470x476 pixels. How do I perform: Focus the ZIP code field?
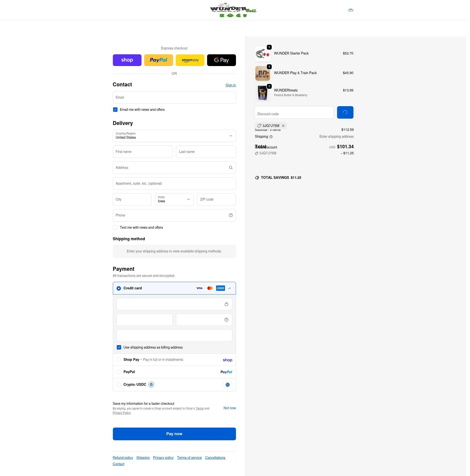pyautogui.click(x=216, y=200)
